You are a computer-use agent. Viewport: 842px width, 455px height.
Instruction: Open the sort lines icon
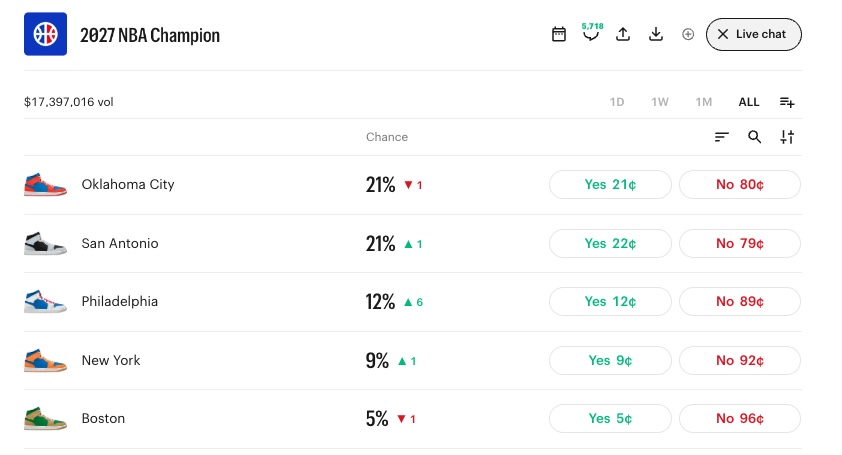click(722, 137)
